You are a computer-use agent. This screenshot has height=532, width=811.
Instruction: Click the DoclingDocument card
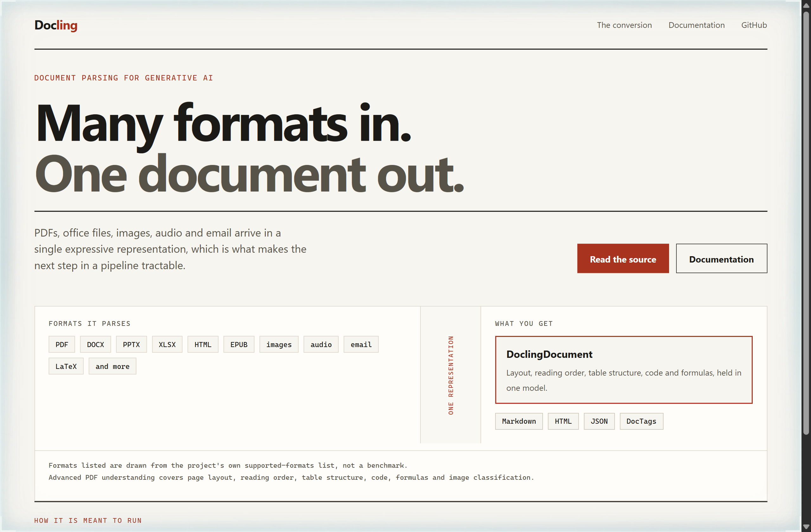[623, 370]
